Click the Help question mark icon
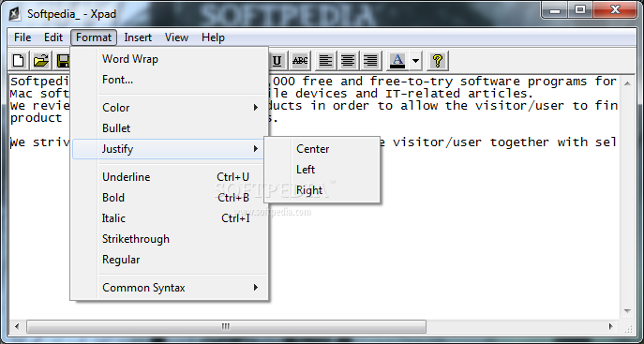This screenshot has width=644, height=344. pyautogui.click(x=438, y=61)
